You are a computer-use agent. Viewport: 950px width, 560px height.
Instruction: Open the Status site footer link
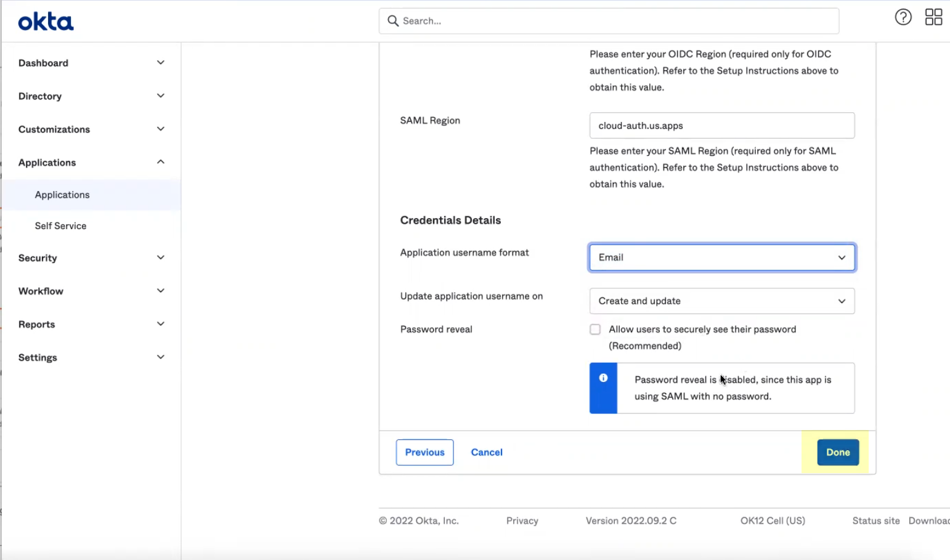click(x=876, y=521)
